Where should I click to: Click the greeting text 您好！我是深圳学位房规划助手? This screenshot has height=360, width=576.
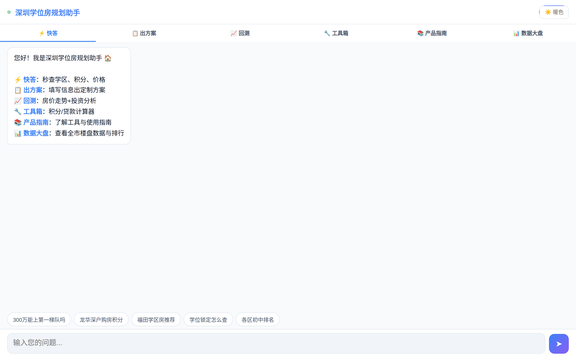(58, 58)
